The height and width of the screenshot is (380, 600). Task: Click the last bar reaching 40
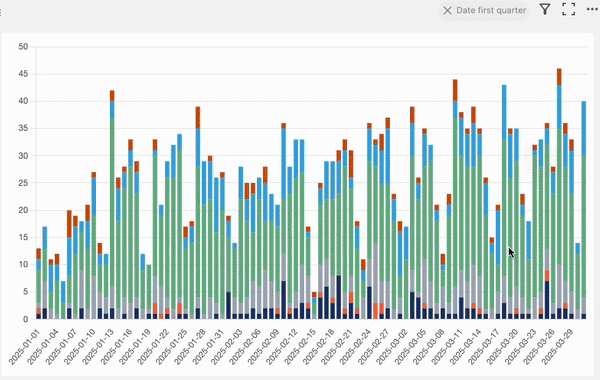pyautogui.click(x=584, y=210)
